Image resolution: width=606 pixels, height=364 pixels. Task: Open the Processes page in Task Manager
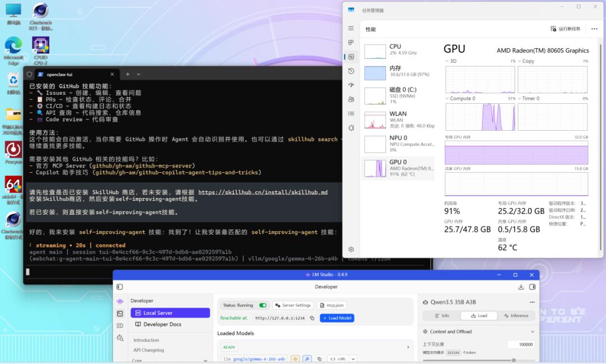[351, 43]
